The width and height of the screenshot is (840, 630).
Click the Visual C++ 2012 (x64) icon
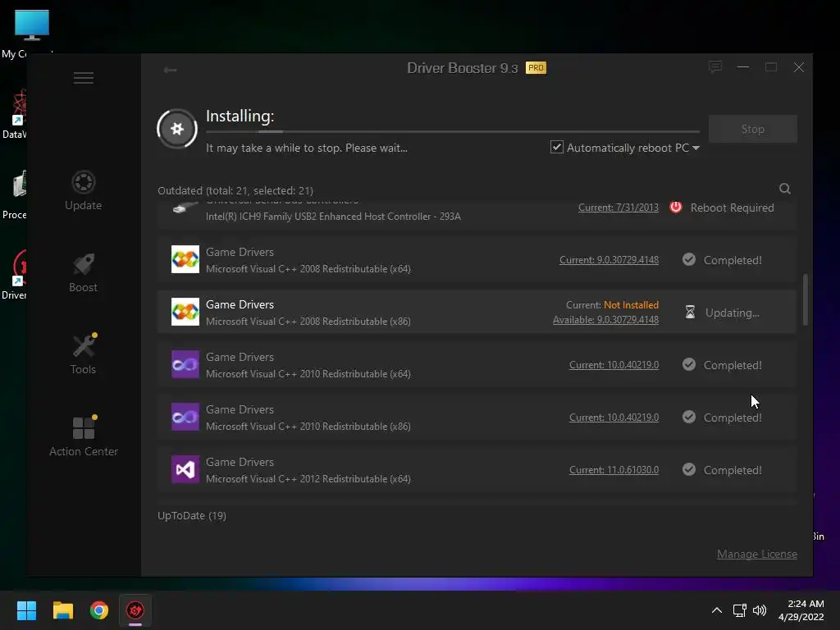pos(185,469)
